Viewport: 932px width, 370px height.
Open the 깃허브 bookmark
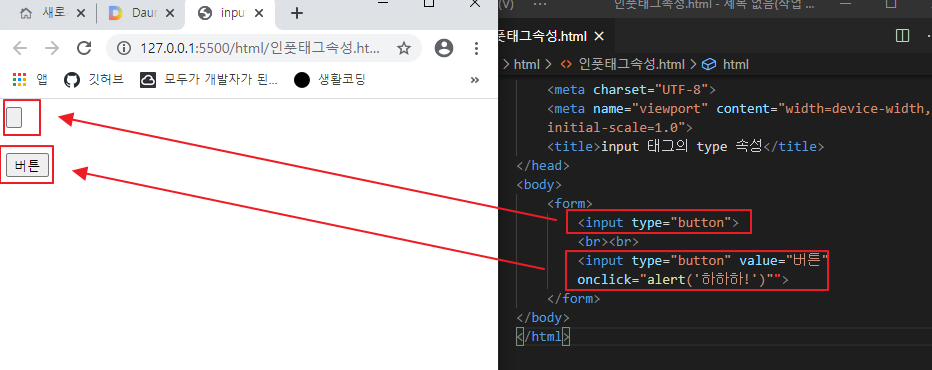tap(94, 80)
